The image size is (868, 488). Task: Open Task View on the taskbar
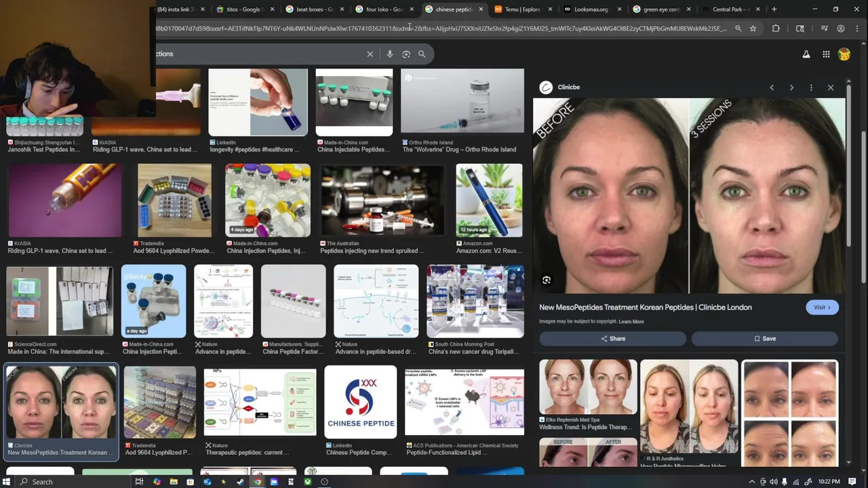coord(139,482)
